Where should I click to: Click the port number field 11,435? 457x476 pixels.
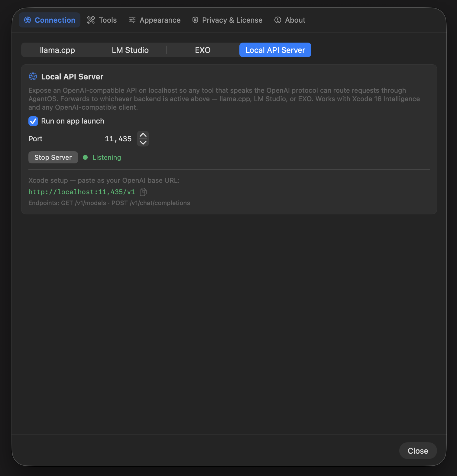118,139
